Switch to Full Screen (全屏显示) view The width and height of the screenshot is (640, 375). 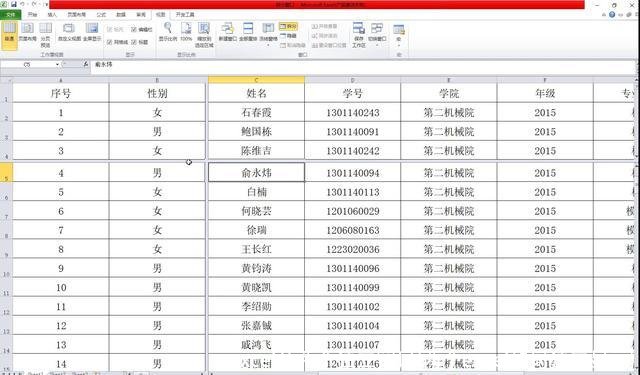pyautogui.click(x=92, y=33)
